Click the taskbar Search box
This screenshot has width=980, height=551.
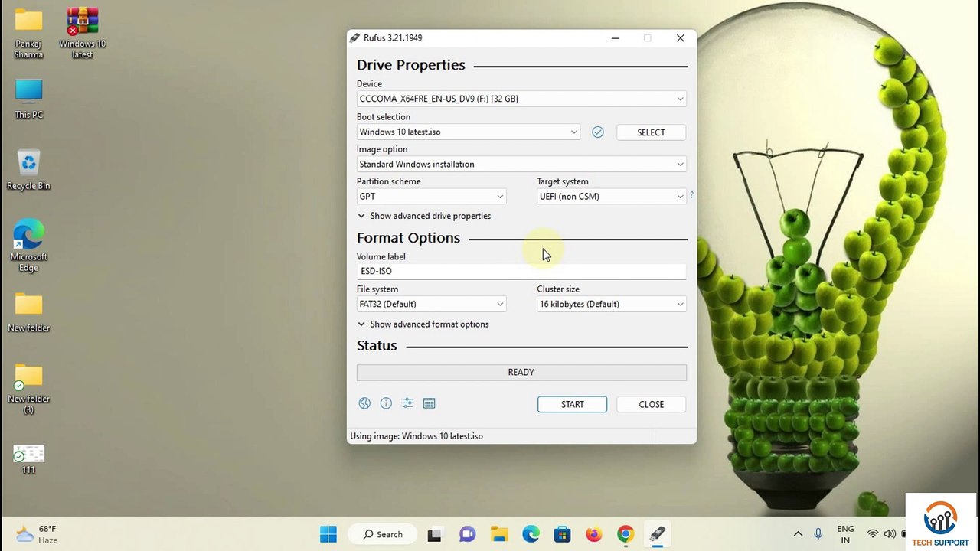[x=381, y=534]
